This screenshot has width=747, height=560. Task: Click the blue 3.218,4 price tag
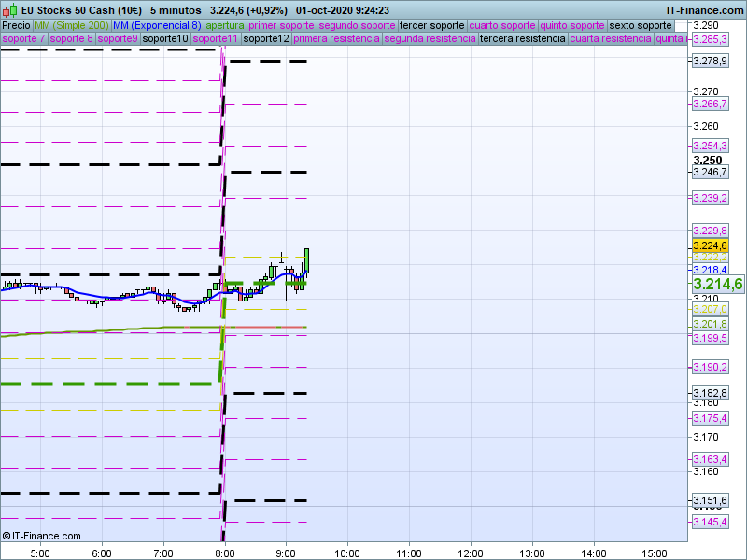[x=710, y=270]
